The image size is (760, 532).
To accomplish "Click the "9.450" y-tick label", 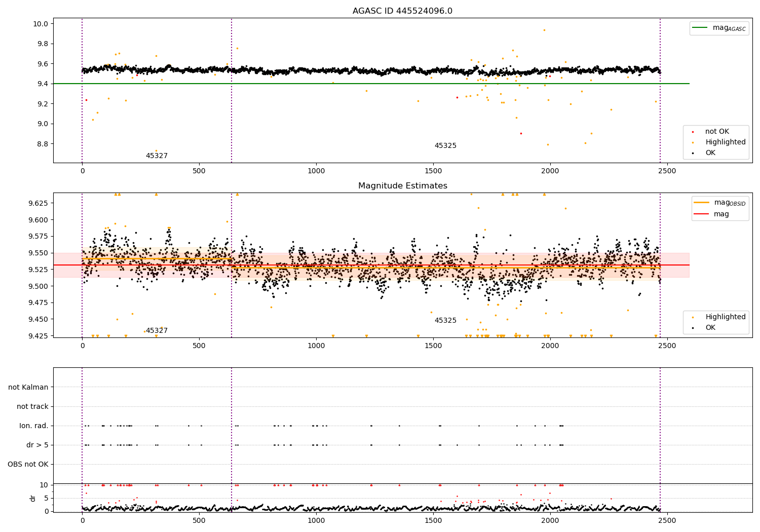I will [x=39, y=319].
